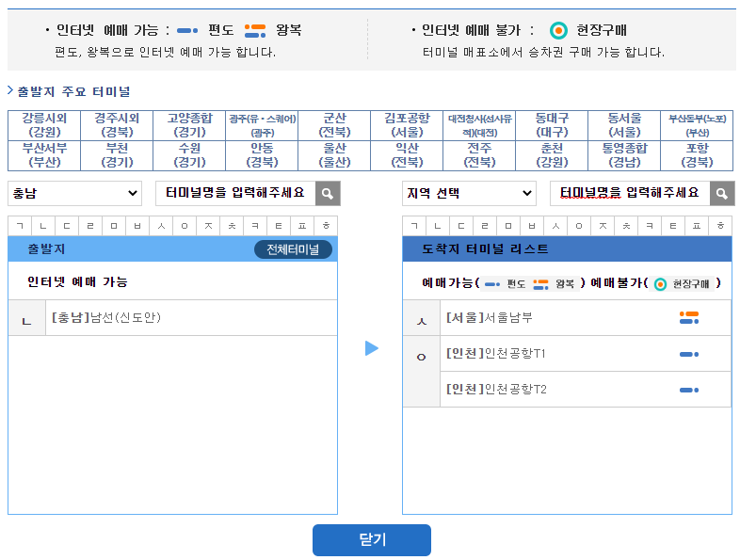Viewport: 740px width, 560px height.
Task: Select the 동대구(대구) terminal
Action: click(552, 125)
